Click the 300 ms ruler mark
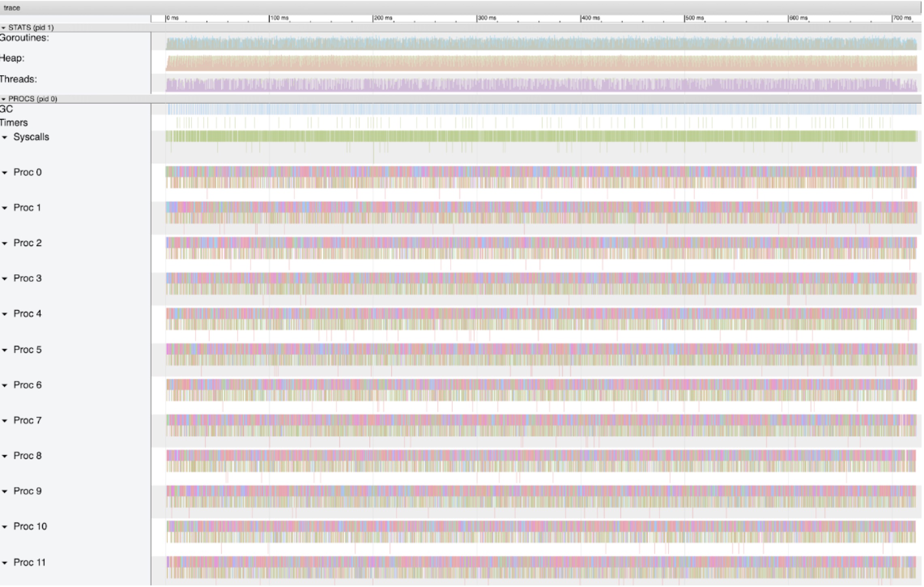924x587 pixels. [x=487, y=18]
